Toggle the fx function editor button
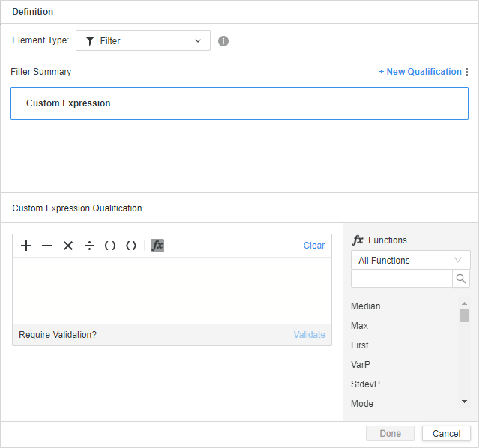This screenshot has height=448, width=479. point(157,246)
